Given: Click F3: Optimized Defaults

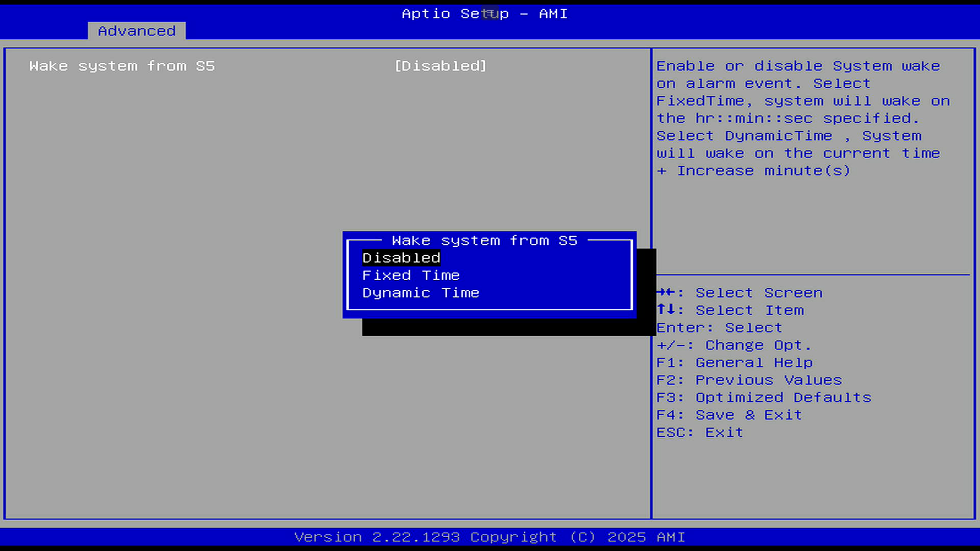Looking at the screenshot, I should [x=764, y=397].
